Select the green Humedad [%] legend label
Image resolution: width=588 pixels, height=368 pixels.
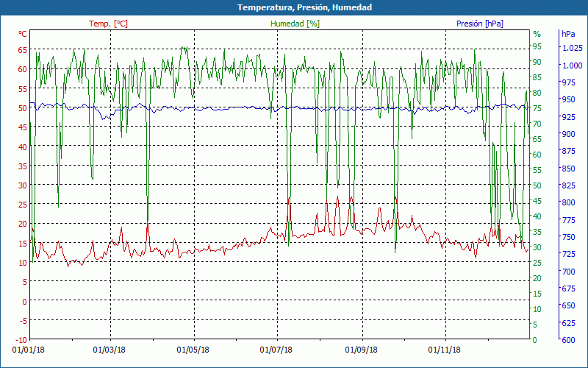[295, 24]
